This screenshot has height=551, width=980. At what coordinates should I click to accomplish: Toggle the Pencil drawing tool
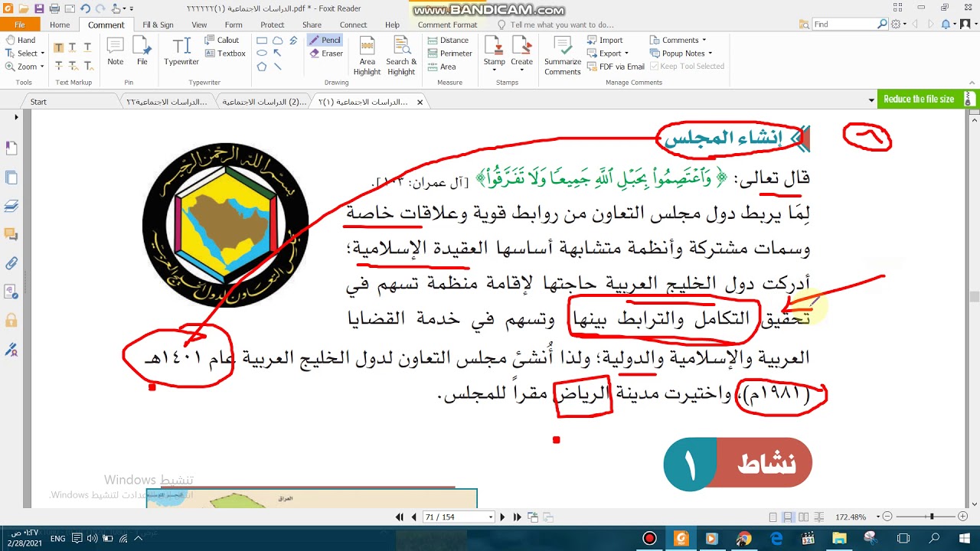325,40
